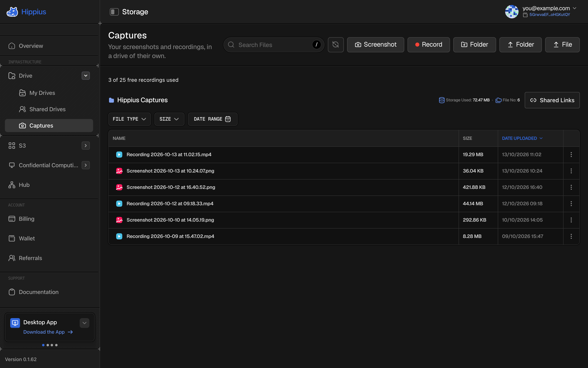Click the Hippius hippo logo
Image resolution: width=588 pixels, height=368 pixels.
pyautogui.click(x=12, y=12)
